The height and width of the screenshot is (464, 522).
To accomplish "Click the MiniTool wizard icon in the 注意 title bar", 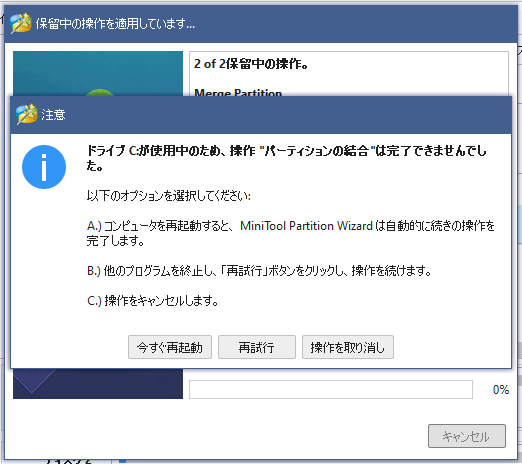I will 27,114.
